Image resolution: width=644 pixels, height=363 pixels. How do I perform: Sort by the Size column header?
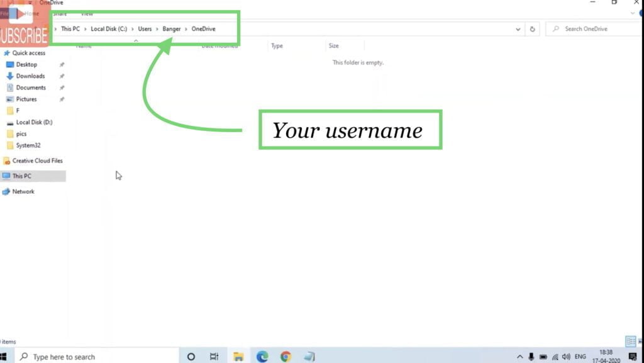[333, 45]
